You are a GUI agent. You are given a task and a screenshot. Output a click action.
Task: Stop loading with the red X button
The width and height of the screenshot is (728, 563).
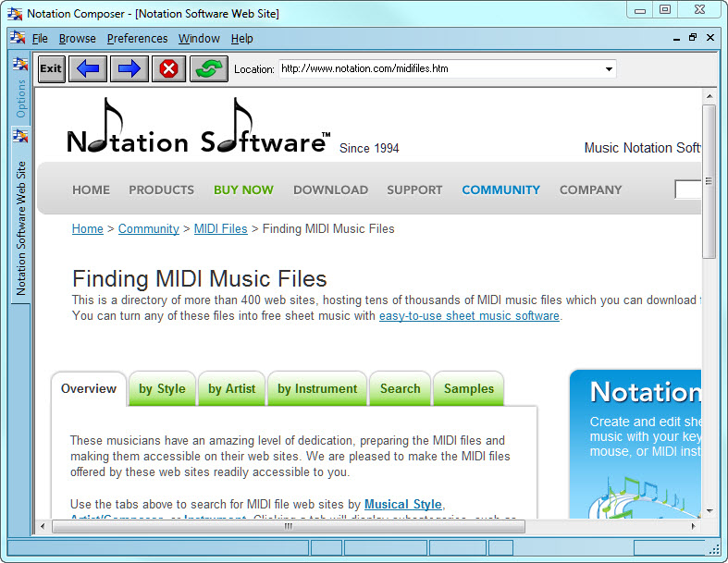[168, 68]
